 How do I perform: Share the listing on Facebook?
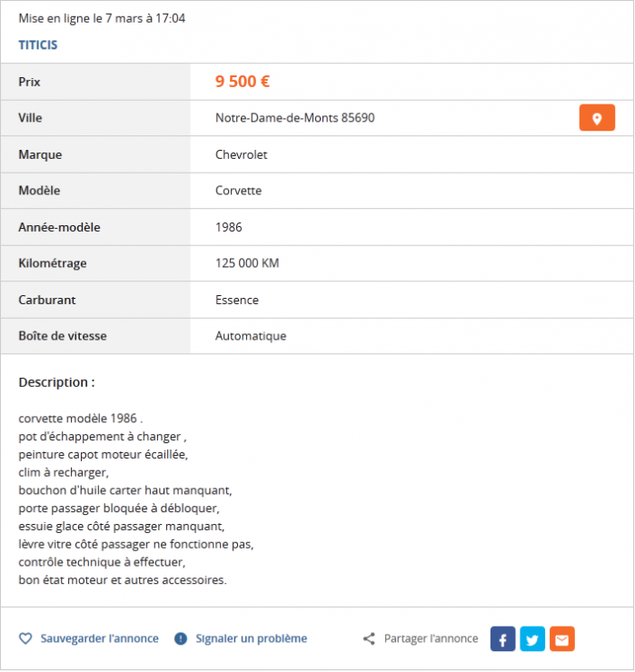click(x=502, y=638)
